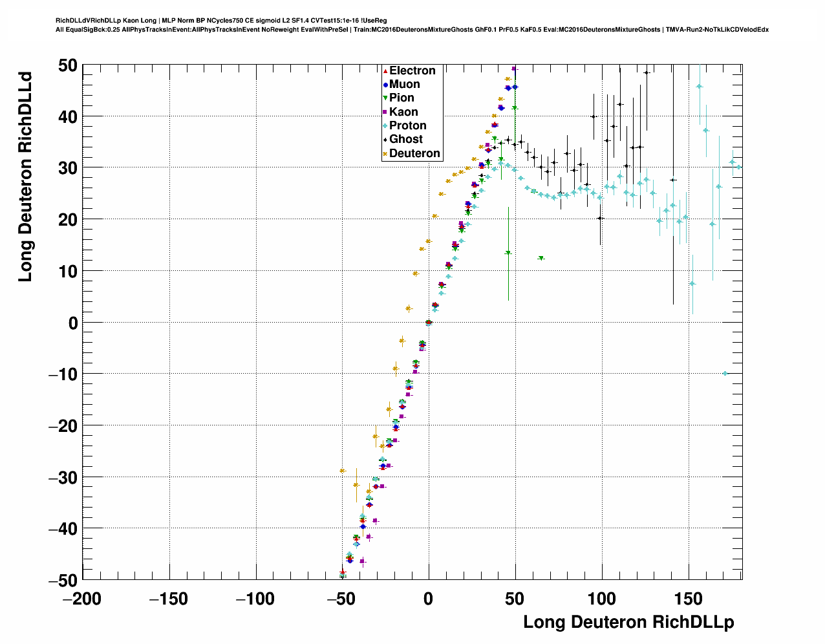
Task: Select the Deuteron legend label text
Action: (414, 153)
